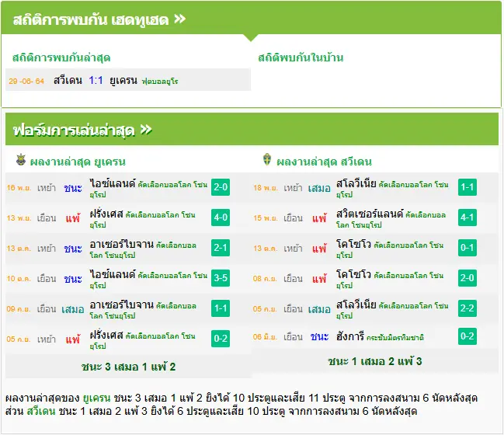Open the 3-5 score badge for Ukraine's 10 ต.ค. match

pos(221,278)
